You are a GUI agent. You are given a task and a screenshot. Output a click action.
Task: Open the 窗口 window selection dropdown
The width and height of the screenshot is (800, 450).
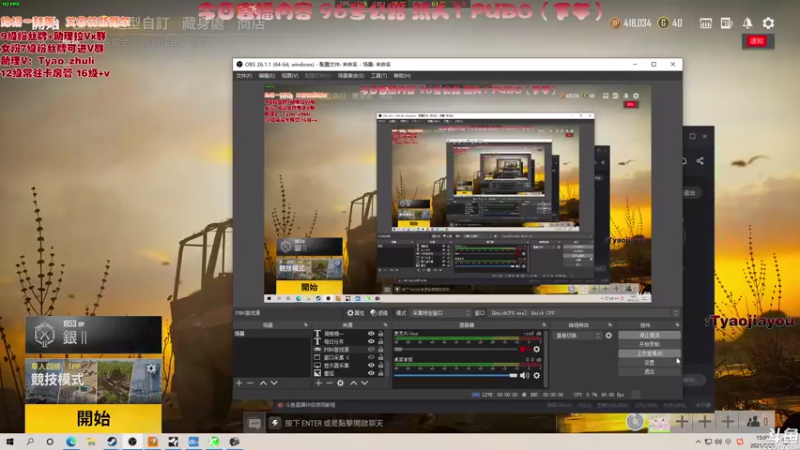pos(584,313)
